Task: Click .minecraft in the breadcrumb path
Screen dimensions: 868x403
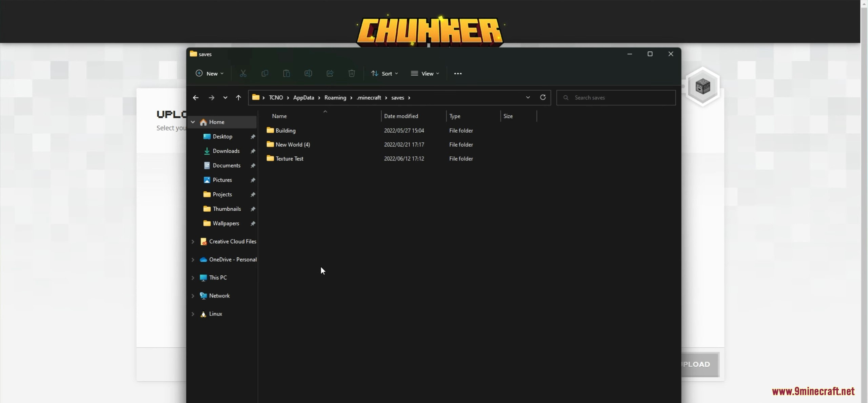Action: [369, 98]
